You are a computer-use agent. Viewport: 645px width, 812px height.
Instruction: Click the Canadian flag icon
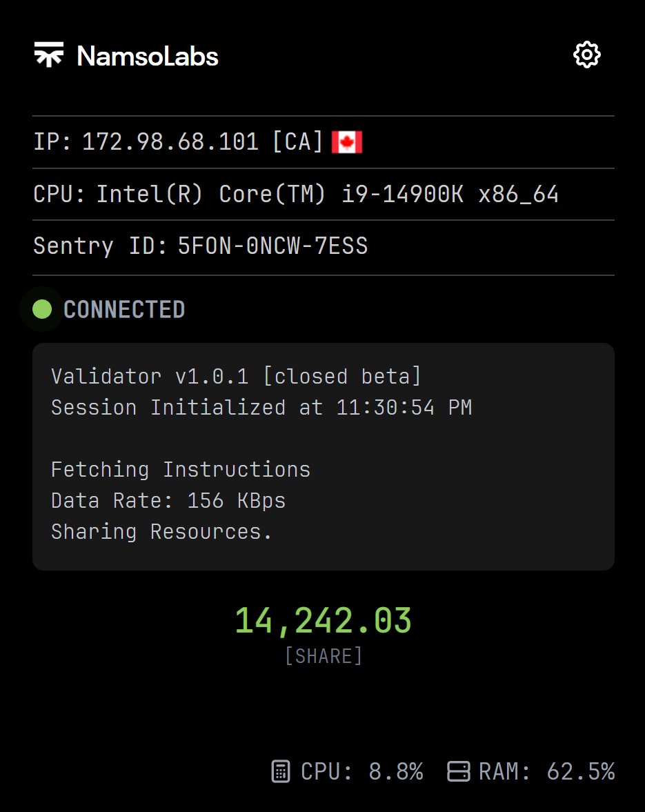coord(347,142)
